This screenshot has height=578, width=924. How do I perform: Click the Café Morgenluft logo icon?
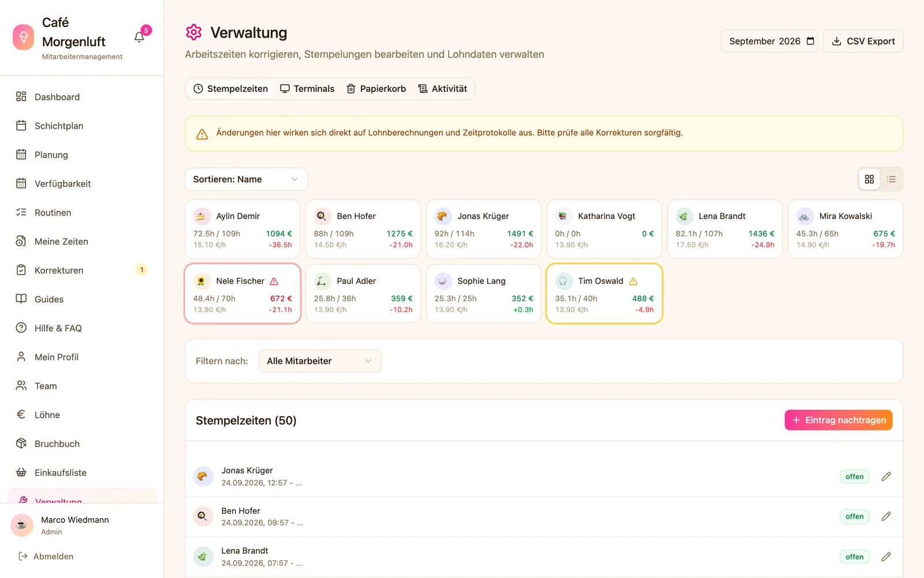point(24,37)
